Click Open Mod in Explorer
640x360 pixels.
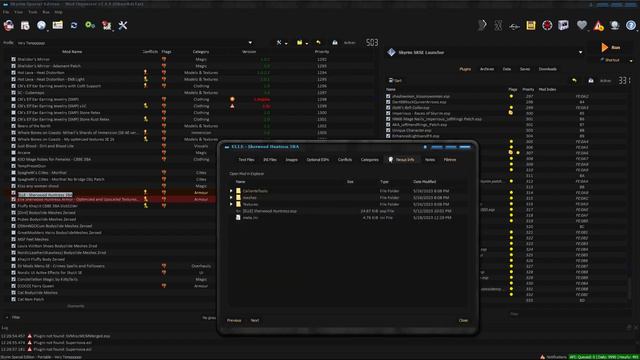pos(247,173)
